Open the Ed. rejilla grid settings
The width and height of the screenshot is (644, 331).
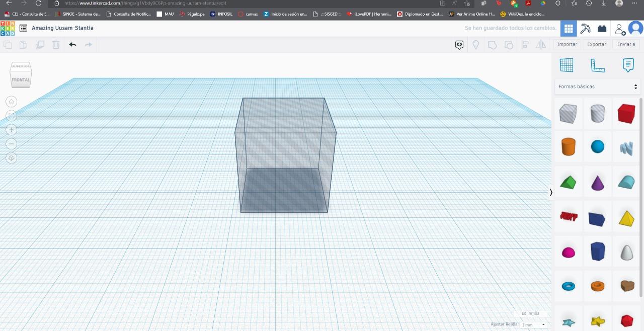tap(530, 313)
